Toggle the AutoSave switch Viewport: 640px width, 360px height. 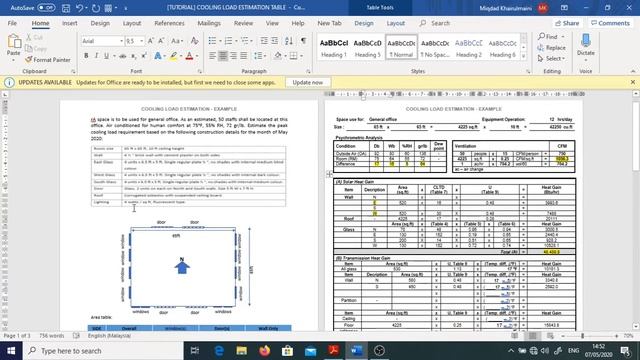[46, 7]
